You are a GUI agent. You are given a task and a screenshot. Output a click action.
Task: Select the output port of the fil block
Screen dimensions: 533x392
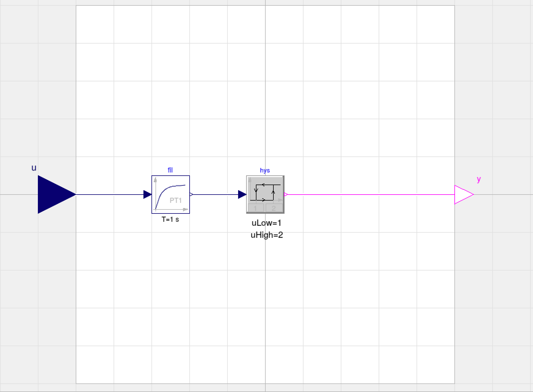[x=190, y=194]
